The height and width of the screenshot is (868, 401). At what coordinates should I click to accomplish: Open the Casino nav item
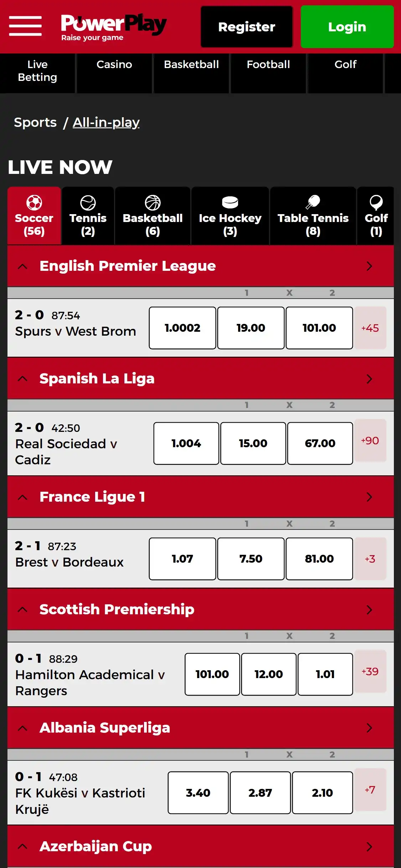coord(114,64)
